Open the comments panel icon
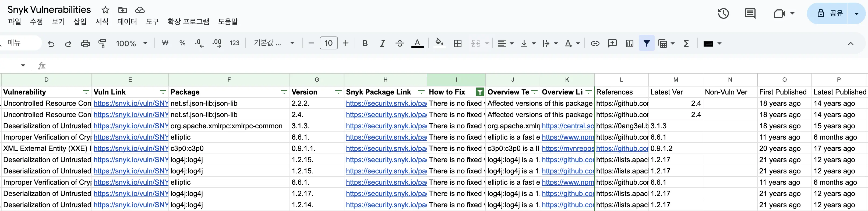This screenshot has width=868, height=211. pyautogui.click(x=750, y=13)
